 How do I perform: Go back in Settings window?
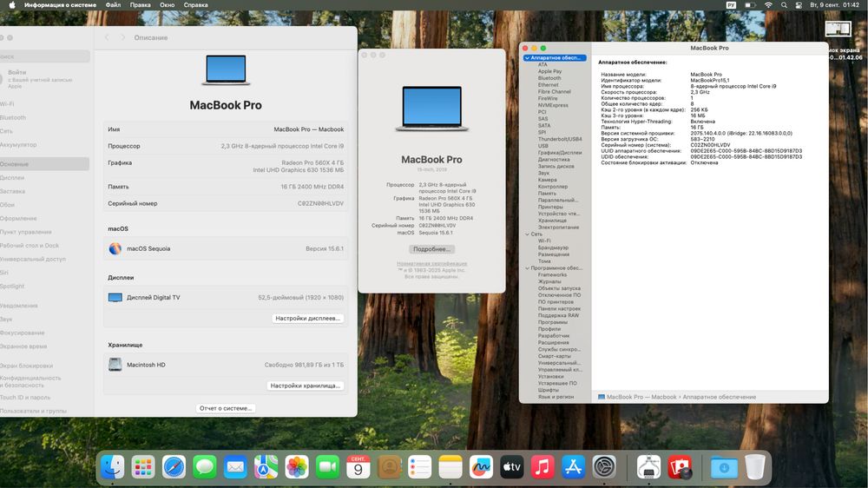tap(107, 37)
